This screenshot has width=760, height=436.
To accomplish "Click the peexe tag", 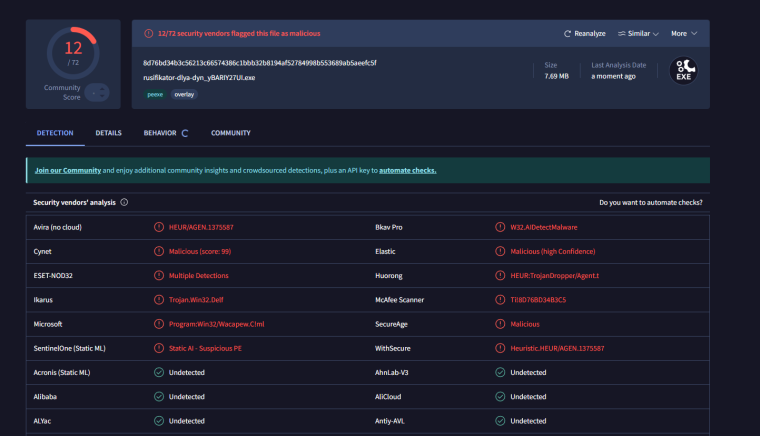I will (155, 94).
